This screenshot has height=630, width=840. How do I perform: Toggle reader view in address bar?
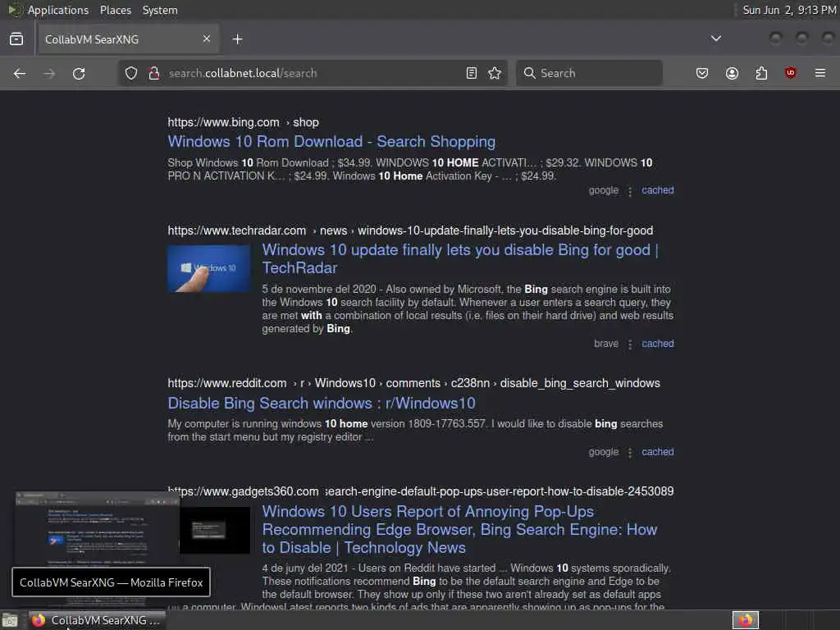coord(472,73)
